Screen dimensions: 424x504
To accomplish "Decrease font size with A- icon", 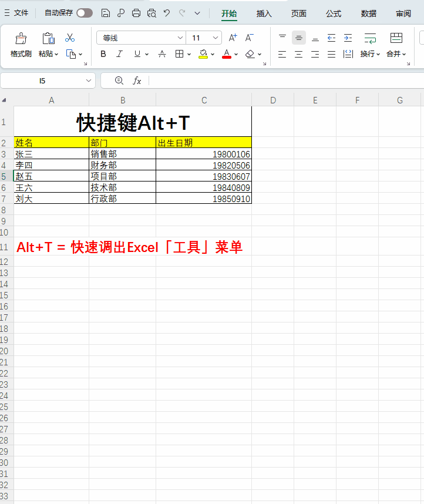I will [x=249, y=38].
